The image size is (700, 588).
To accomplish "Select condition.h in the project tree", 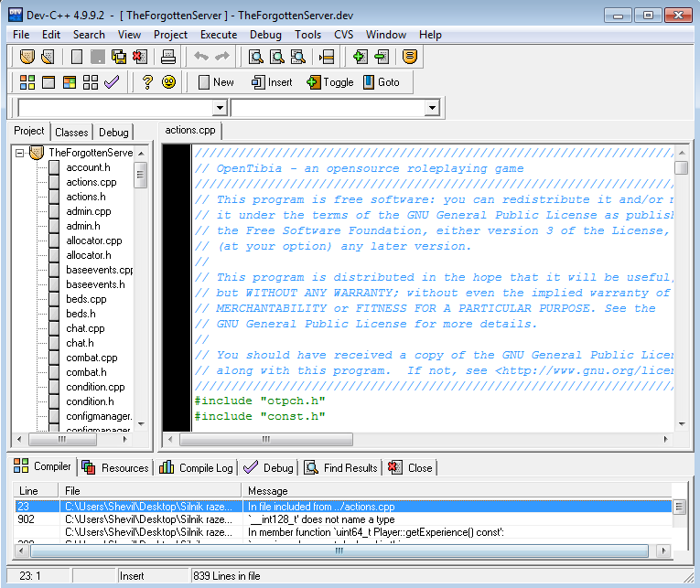I will tap(90, 401).
